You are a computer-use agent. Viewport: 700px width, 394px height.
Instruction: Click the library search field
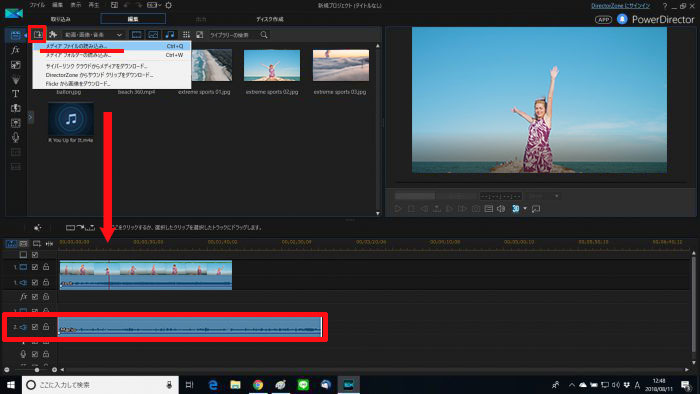233,34
